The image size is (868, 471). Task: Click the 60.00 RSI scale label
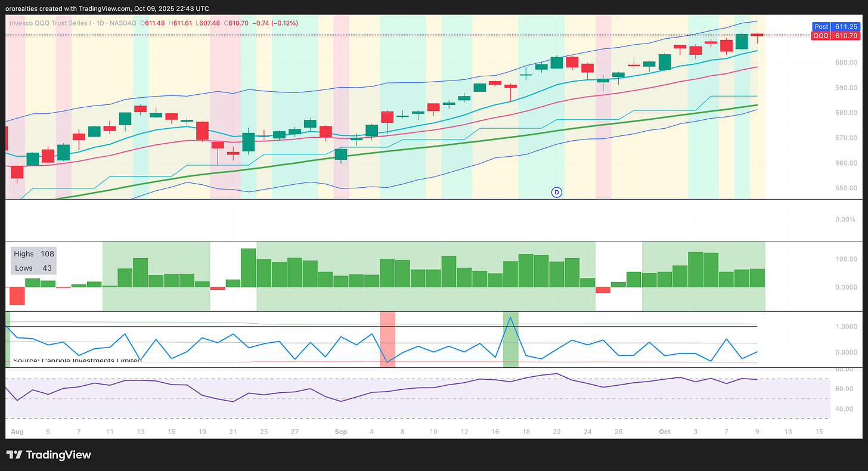[845, 389]
